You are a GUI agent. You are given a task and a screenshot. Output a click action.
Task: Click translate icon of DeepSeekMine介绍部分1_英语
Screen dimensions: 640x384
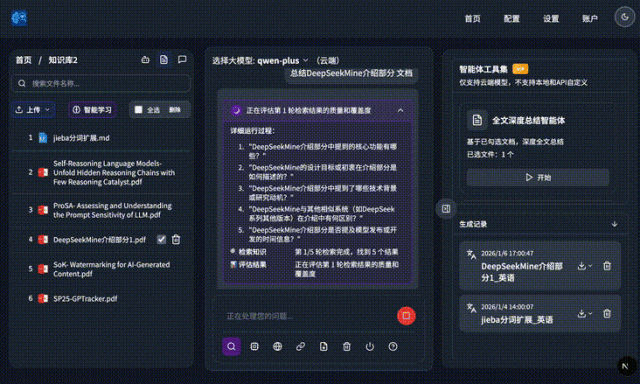tap(471, 254)
